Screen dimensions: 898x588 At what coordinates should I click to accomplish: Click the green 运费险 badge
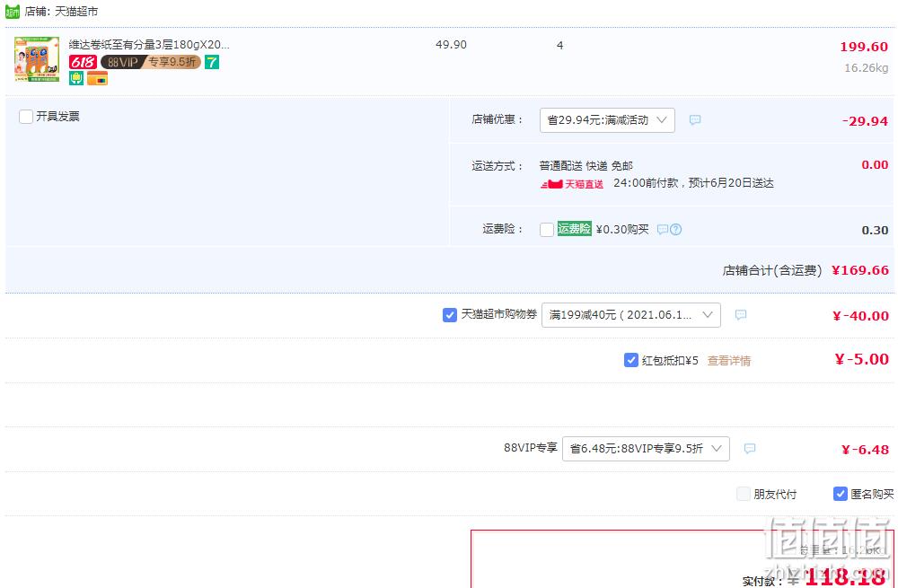click(575, 229)
